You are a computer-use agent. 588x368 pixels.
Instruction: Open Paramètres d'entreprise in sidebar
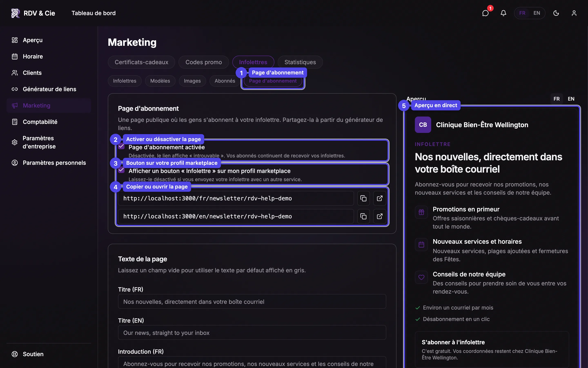pos(49,142)
